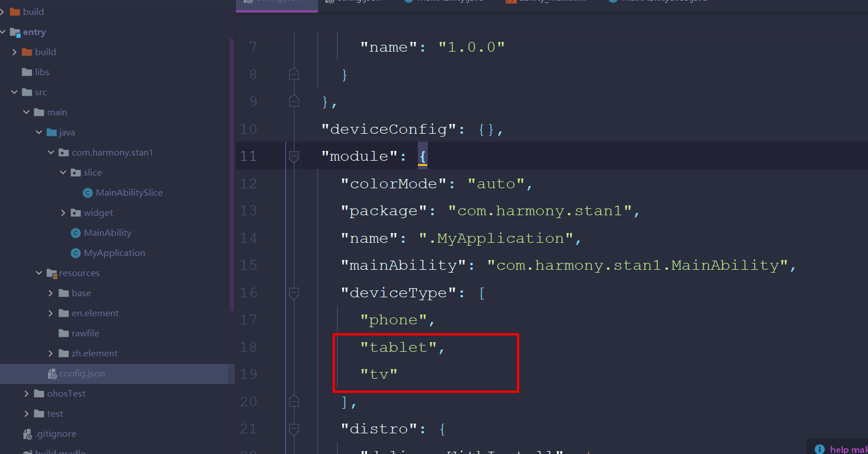The image size is (868, 454).
Task: Expand the zh.element folder chevron
Action: [51, 353]
